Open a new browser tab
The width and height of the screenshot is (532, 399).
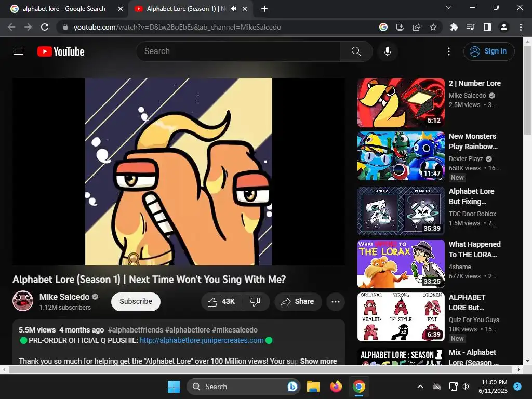(264, 9)
